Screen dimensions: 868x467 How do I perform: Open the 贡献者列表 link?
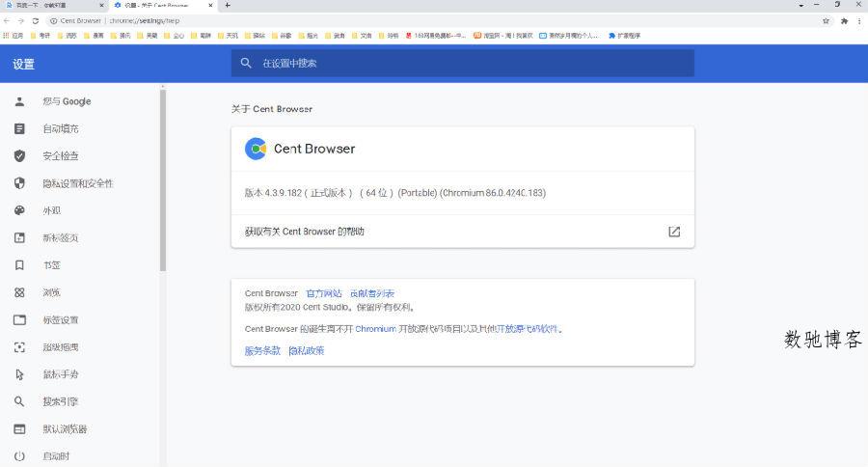click(x=372, y=293)
